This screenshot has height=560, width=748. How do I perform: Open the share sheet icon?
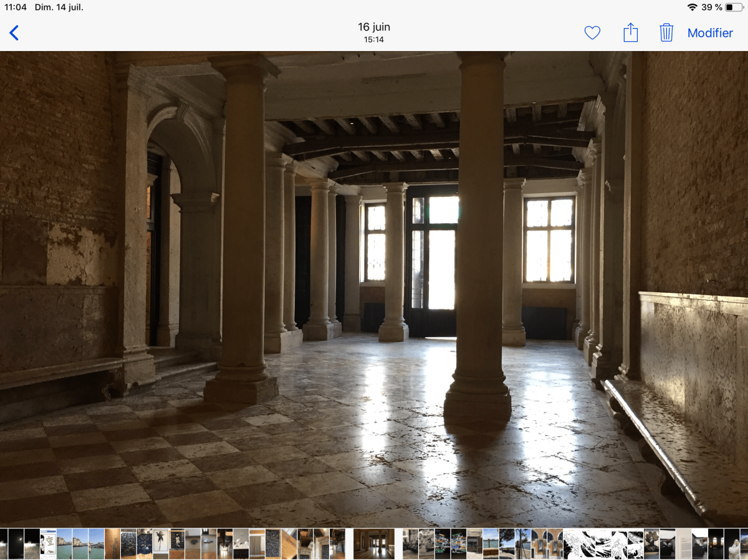tap(631, 32)
